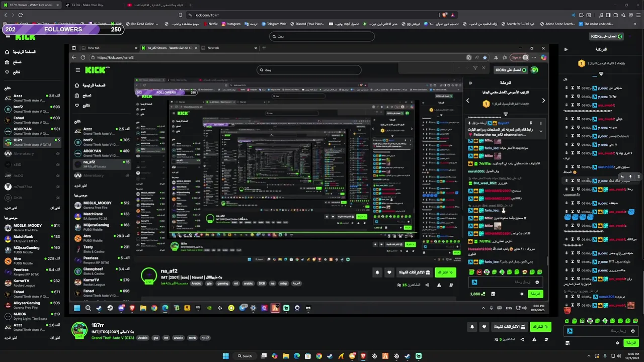Click the green Subscribe (اشترك) button
Screen dimensions: 644x362
[540, 327]
